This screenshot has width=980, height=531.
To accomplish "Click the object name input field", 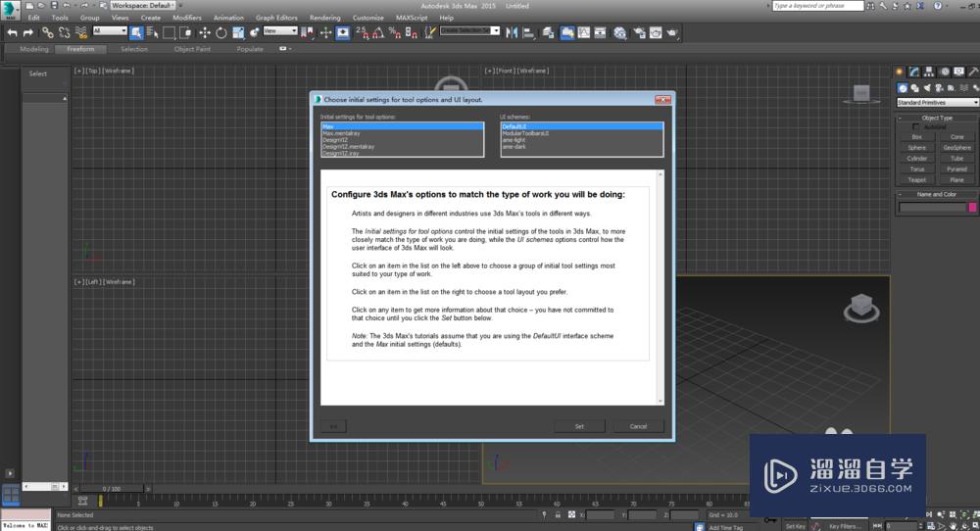I will tap(933, 208).
